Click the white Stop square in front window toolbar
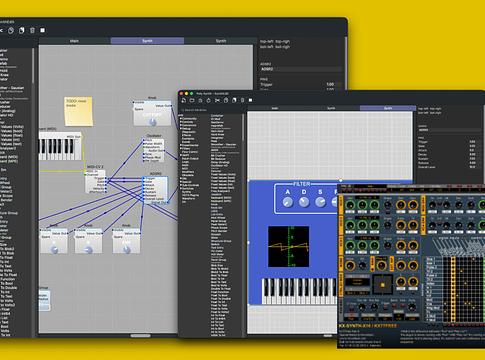 [x=251, y=100]
